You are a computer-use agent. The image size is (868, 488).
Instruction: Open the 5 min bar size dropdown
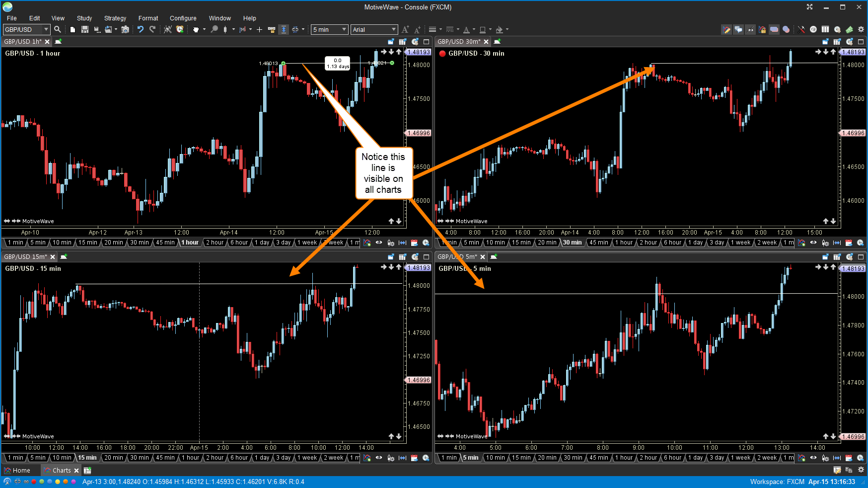coord(329,30)
